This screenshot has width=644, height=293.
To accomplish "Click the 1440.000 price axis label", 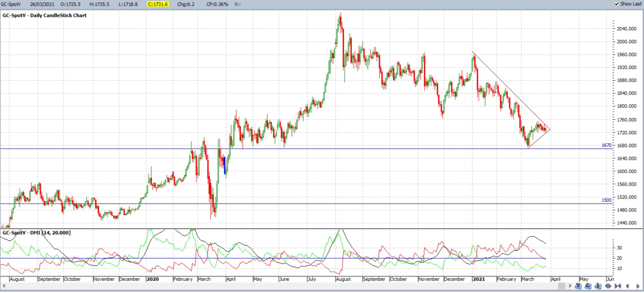I will (626, 223).
